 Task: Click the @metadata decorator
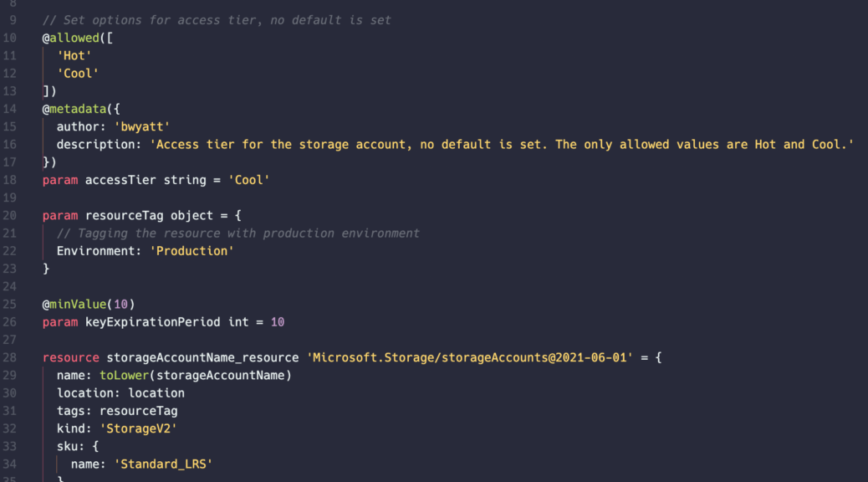74,109
